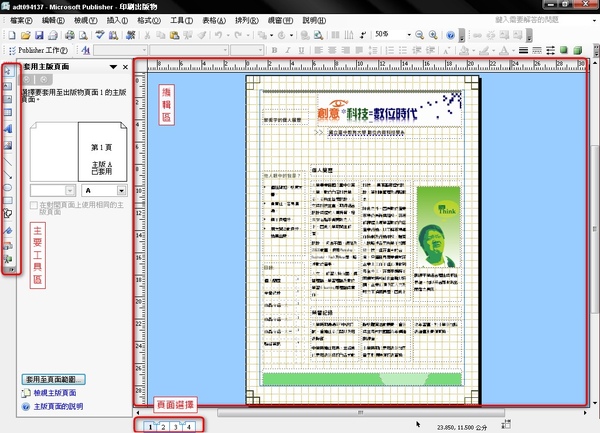Select the WordArt tool
600x433 pixels.
click(x=8, y=129)
